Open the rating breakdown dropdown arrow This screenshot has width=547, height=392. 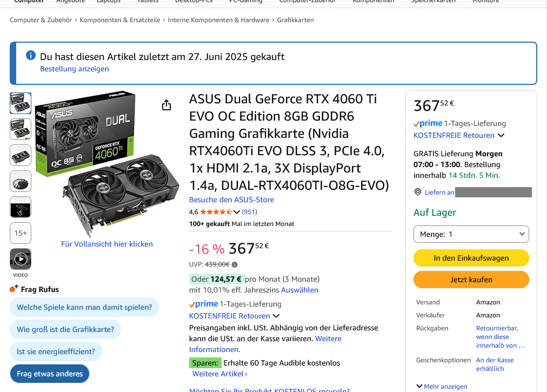tap(237, 212)
